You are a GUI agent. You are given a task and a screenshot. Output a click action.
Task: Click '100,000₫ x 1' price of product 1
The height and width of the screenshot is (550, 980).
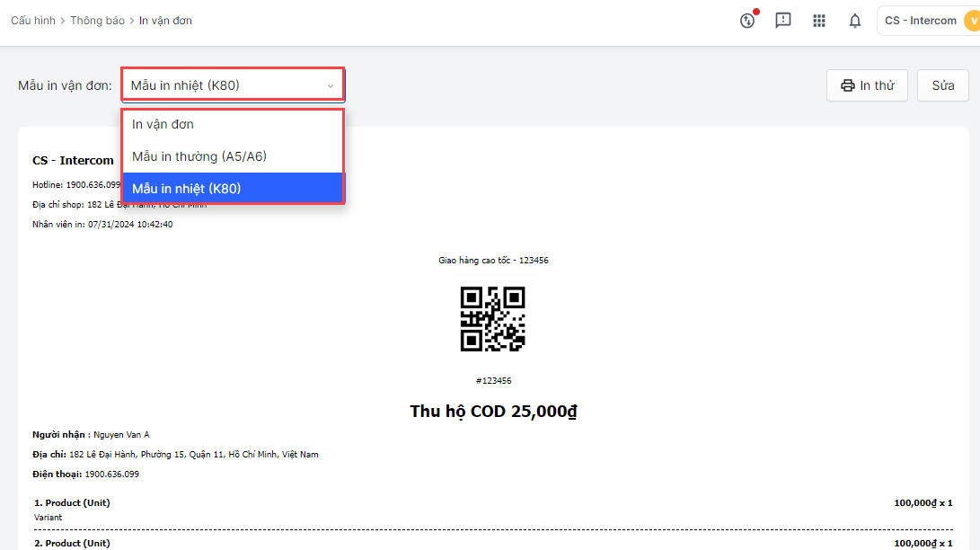pos(923,502)
